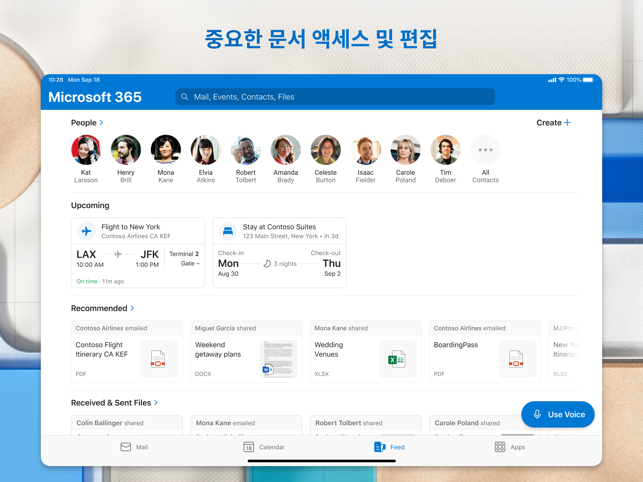Open Stay at Contoso Suites card
643x482 pixels.
[279, 252]
